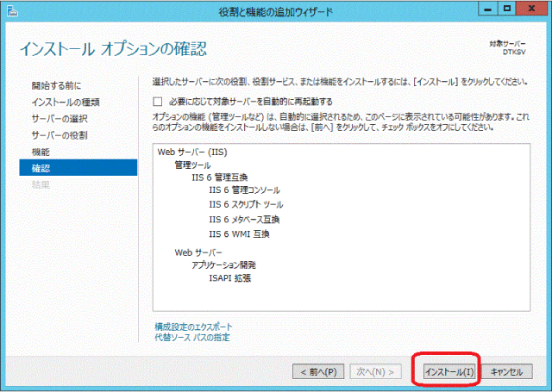Select the 管理ツール entry
This screenshot has height=392, width=552.
pos(192,165)
